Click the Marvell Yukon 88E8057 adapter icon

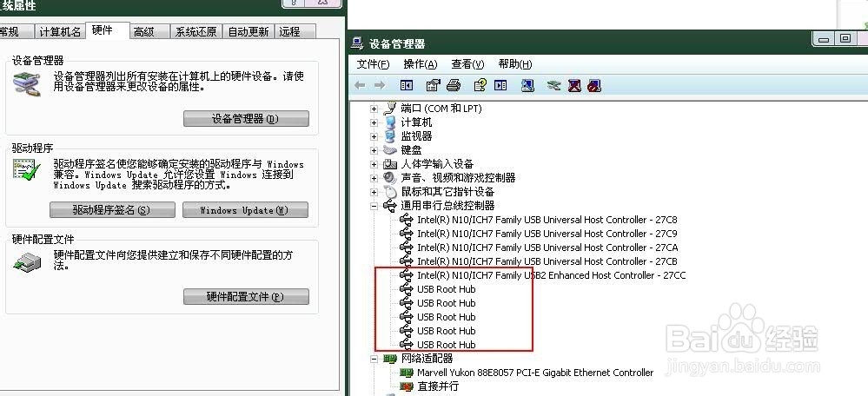point(407,373)
